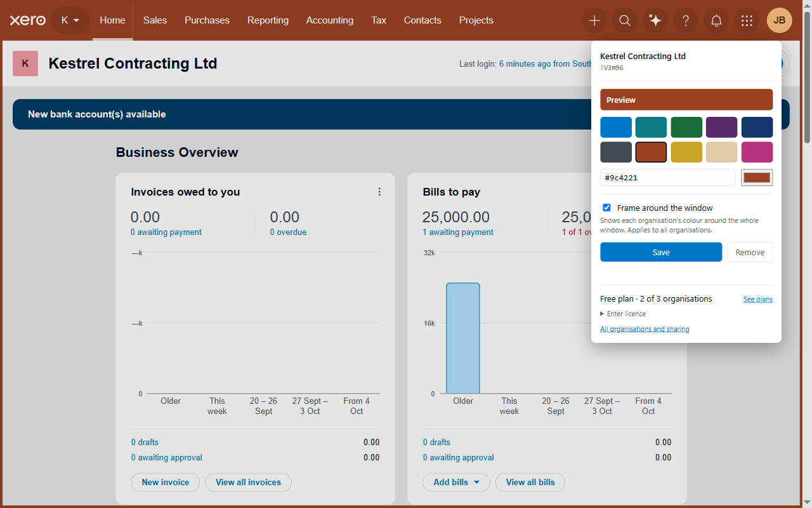Open the JB user profile avatar
812x508 pixels.
780,20
